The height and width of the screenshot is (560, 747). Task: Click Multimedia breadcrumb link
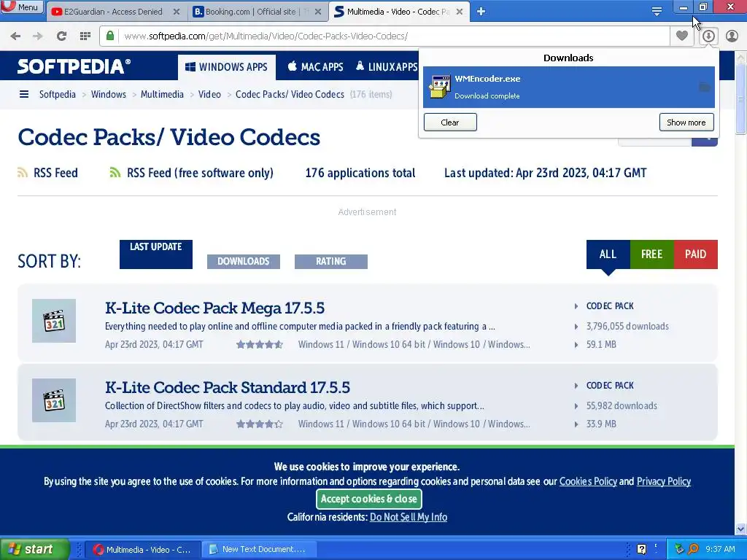point(162,94)
